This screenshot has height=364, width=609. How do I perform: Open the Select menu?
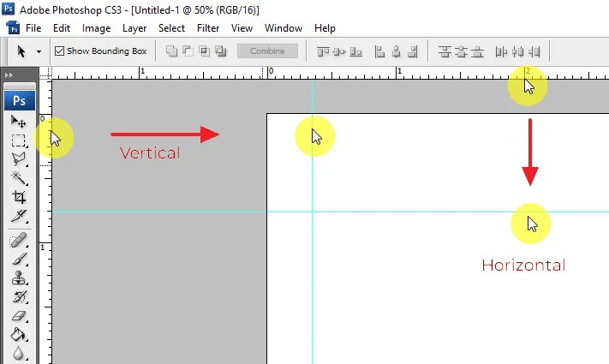pyautogui.click(x=171, y=28)
